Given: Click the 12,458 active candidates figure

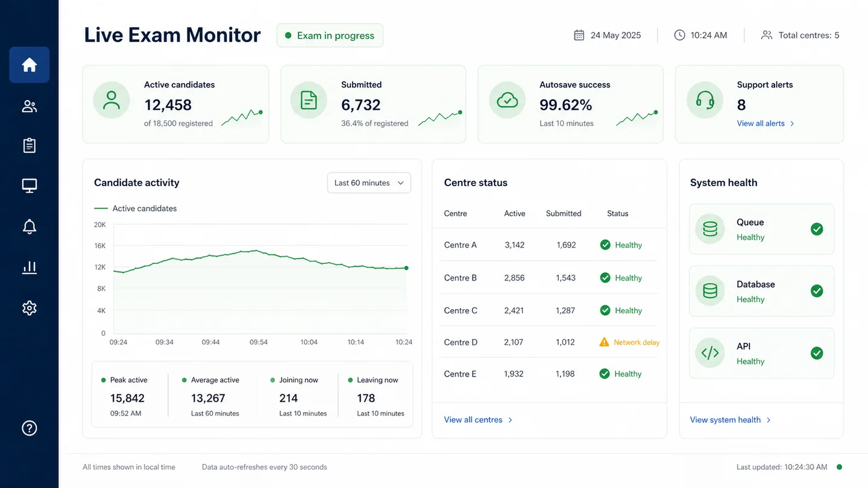Looking at the screenshot, I should click(168, 105).
